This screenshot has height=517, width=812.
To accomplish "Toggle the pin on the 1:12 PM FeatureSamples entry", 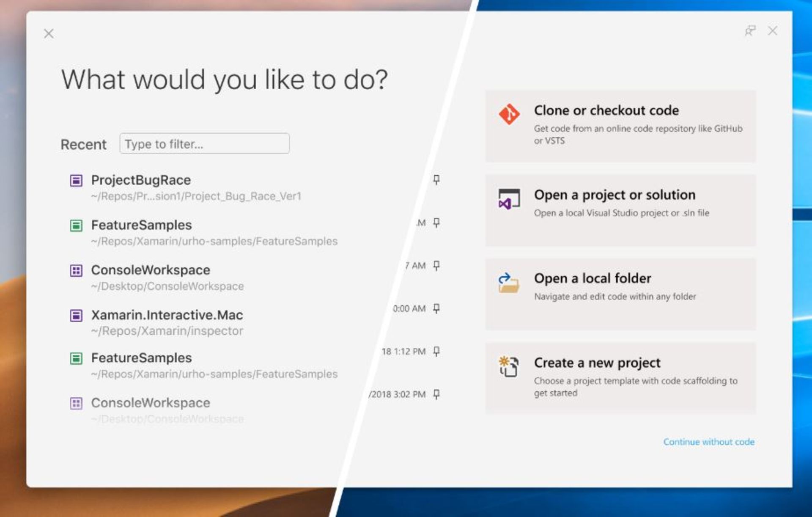I will pyautogui.click(x=436, y=352).
